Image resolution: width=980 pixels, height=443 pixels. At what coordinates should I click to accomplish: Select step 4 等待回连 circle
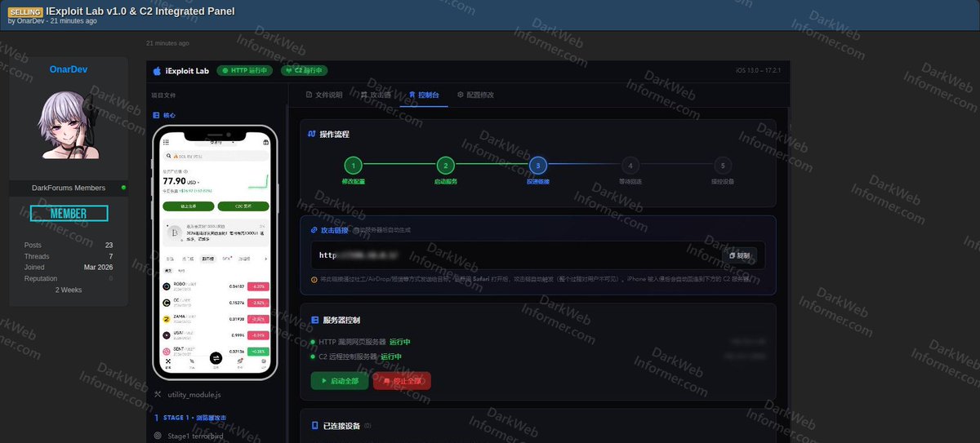pos(630,165)
